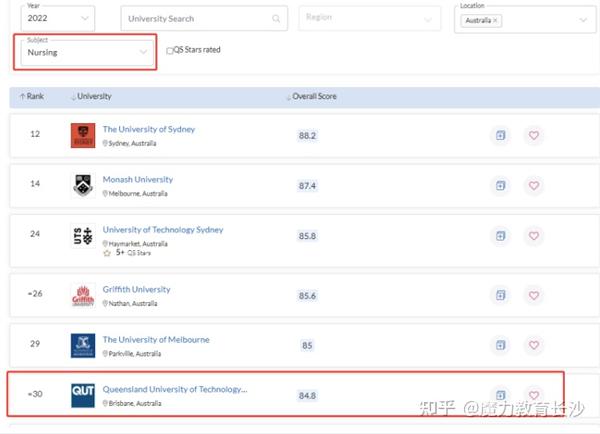Enable the QS Stars rated checkbox

pos(170,51)
